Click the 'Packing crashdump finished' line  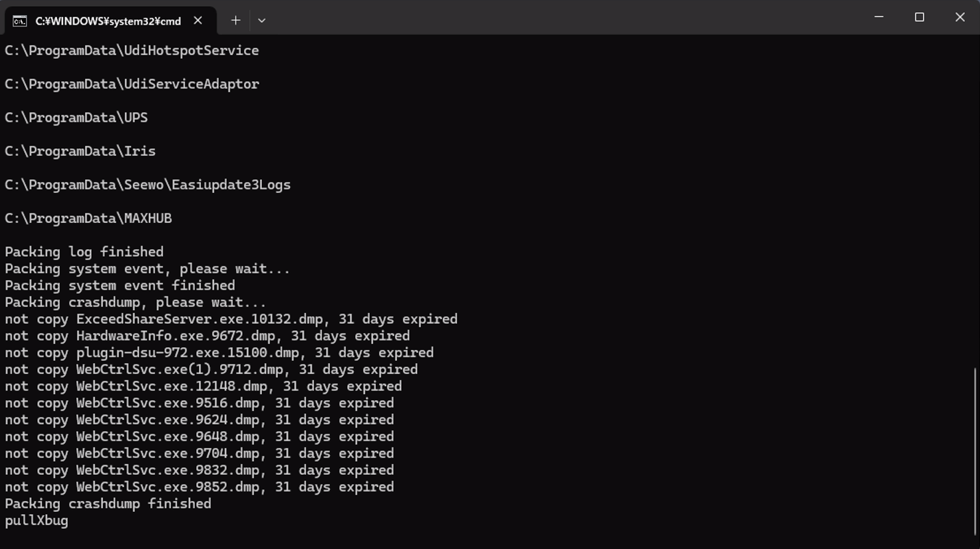tap(108, 504)
